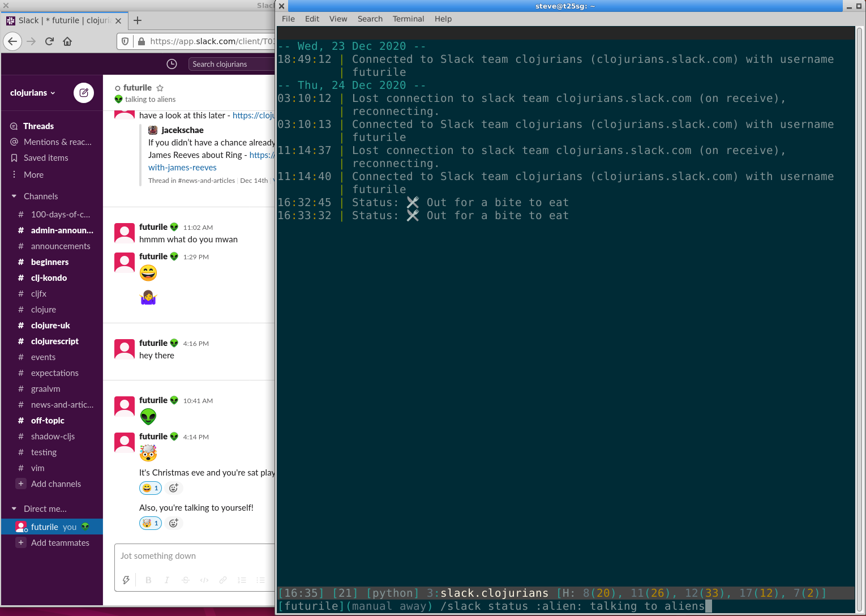Image resolution: width=866 pixels, height=616 pixels.
Task: Open Slack history clock icon
Action: [x=172, y=64]
